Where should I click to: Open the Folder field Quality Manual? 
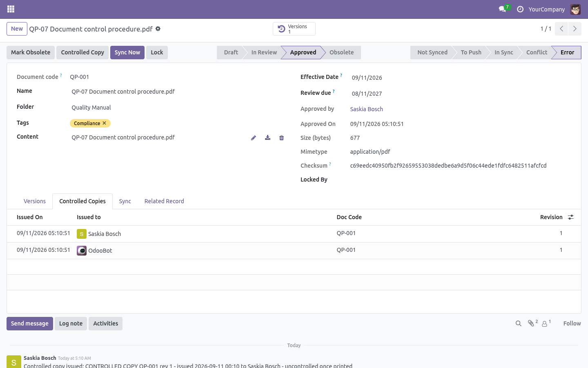(x=178, y=108)
